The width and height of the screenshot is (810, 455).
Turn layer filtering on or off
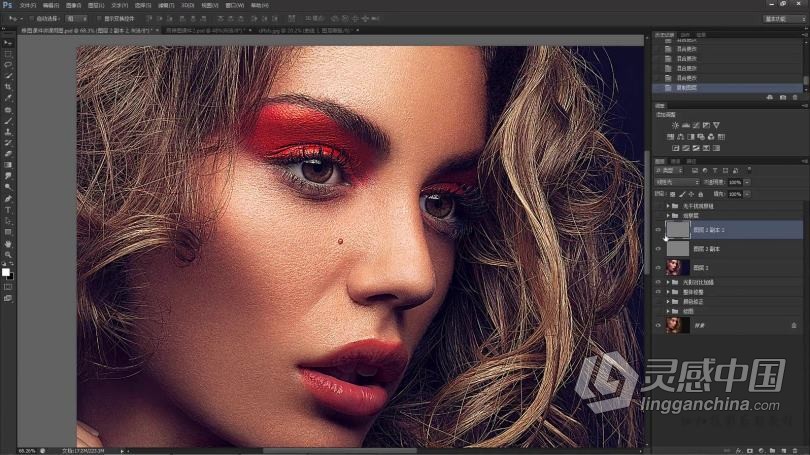point(749,170)
